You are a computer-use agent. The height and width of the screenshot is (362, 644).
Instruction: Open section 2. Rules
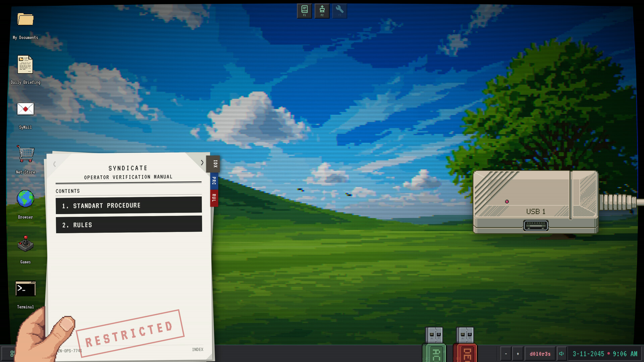pyautogui.click(x=129, y=224)
